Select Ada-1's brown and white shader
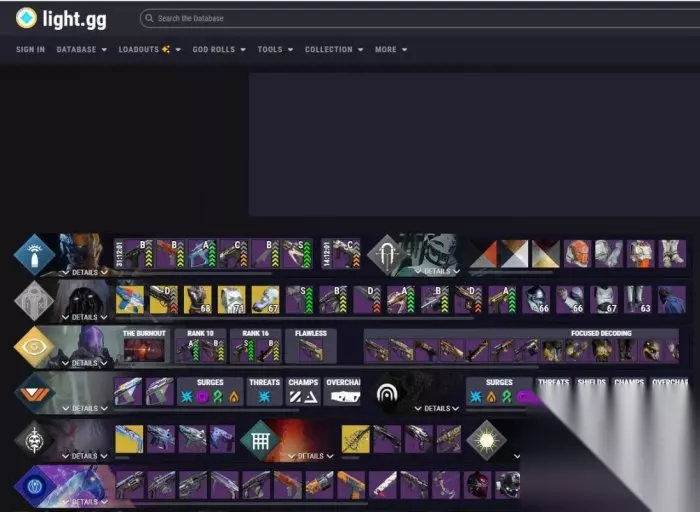 click(x=514, y=254)
